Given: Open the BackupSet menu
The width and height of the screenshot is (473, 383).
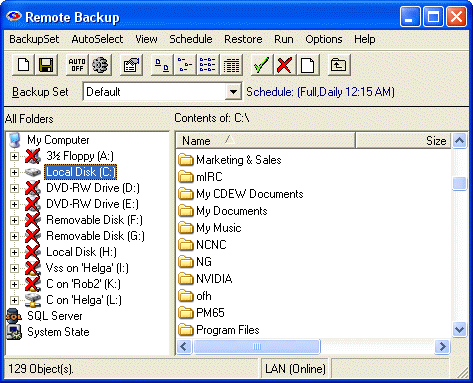Looking at the screenshot, I should 34,39.
